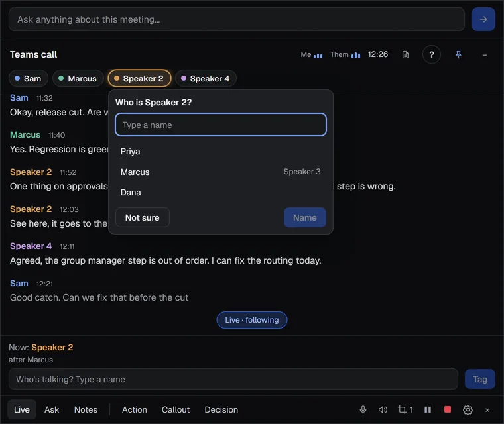Screen dimensions: 504x424
Task: Toggle the pin window icon
Action: click(458, 54)
